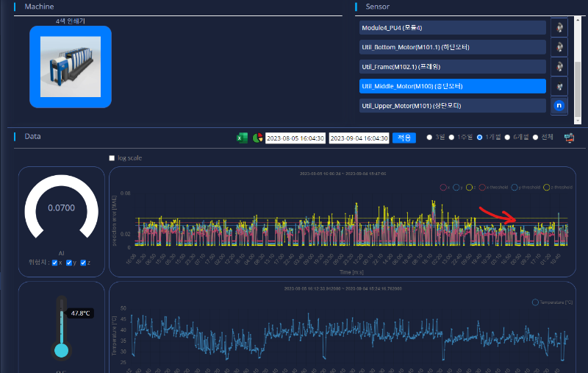Image resolution: width=588 pixels, height=373 pixels.
Task: Select the Util_Middle_Motor(M100) sensor
Action: coord(453,86)
